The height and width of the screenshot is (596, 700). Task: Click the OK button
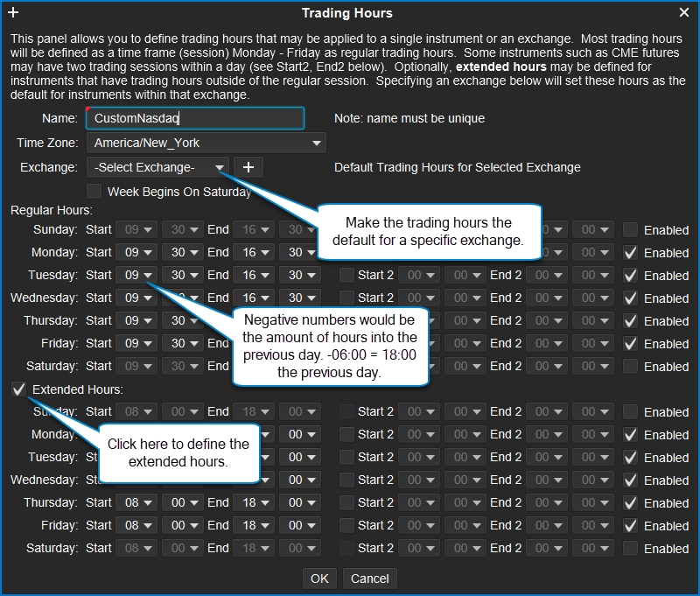tap(319, 578)
